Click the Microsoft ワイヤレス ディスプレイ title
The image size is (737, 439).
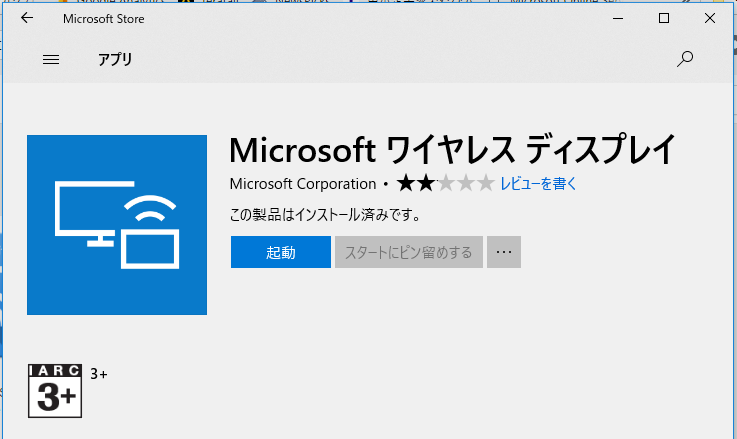[452, 149]
